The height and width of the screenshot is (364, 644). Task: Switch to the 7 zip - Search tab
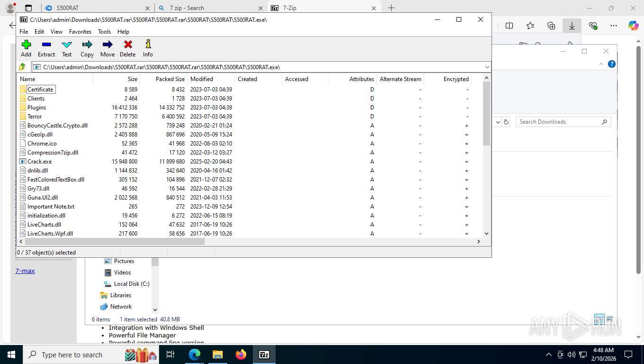(211, 8)
